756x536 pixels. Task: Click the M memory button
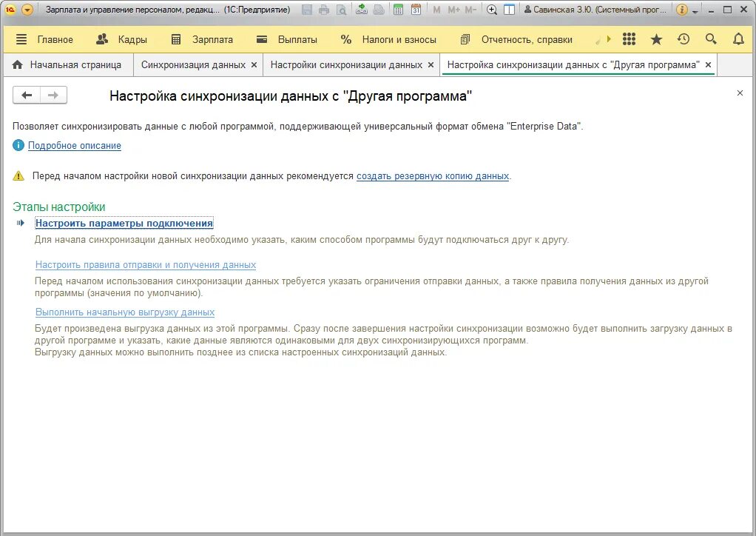pos(436,10)
